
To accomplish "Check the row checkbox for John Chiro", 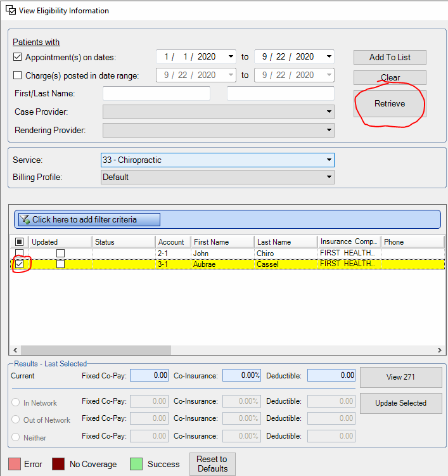I will [19, 253].
